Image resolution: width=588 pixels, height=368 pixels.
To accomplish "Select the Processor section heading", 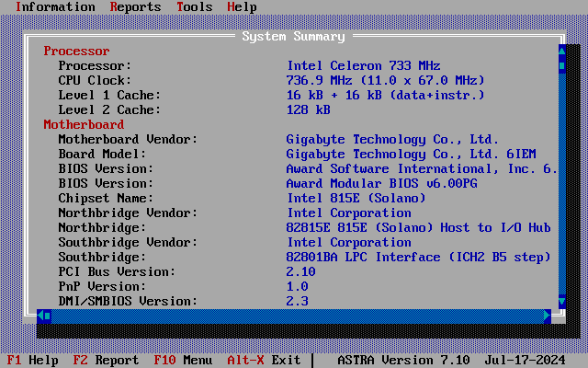I will tap(76, 51).
